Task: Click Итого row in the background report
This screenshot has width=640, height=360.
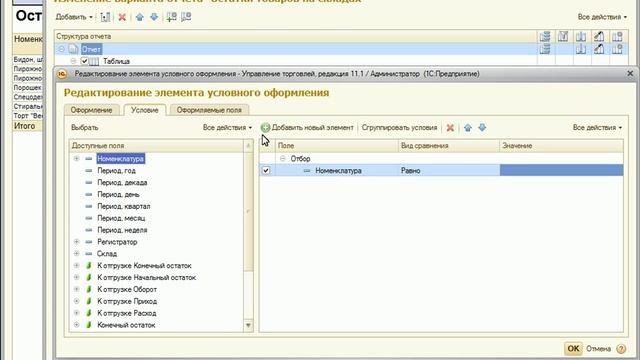Action: pos(27,126)
